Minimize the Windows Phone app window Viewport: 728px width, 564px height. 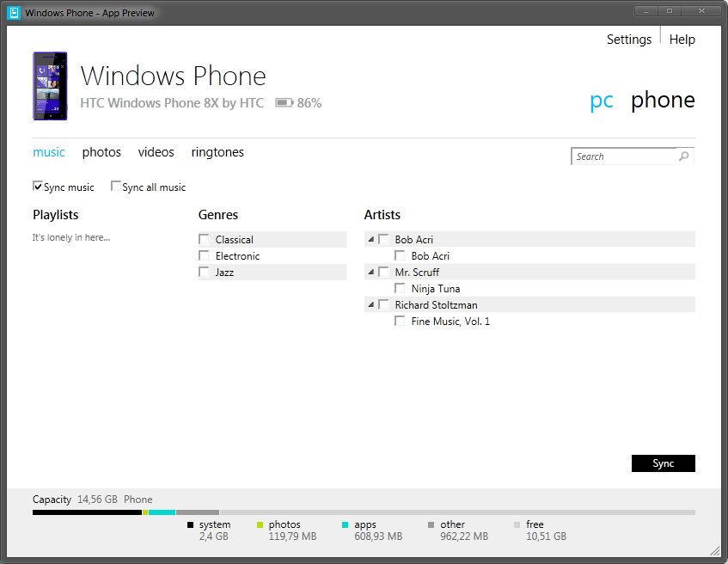(x=645, y=10)
